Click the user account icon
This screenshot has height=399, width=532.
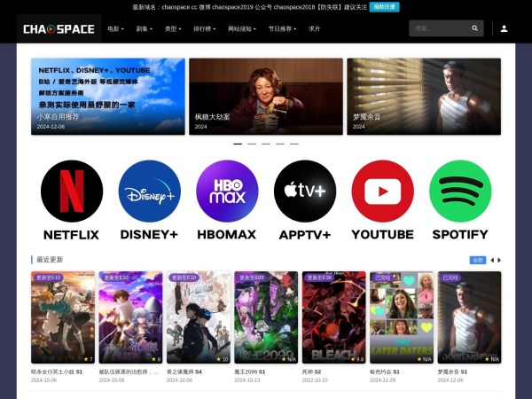tap(504, 28)
